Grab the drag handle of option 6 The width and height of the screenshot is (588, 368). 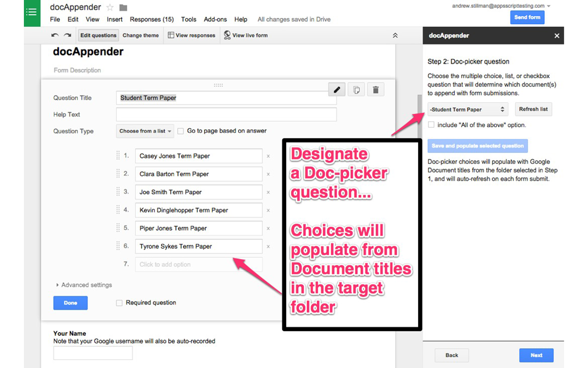pyautogui.click(x=118, y=246)
